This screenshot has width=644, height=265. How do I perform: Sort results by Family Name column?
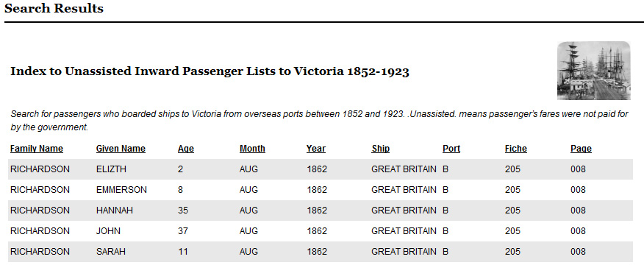(37, 149)
